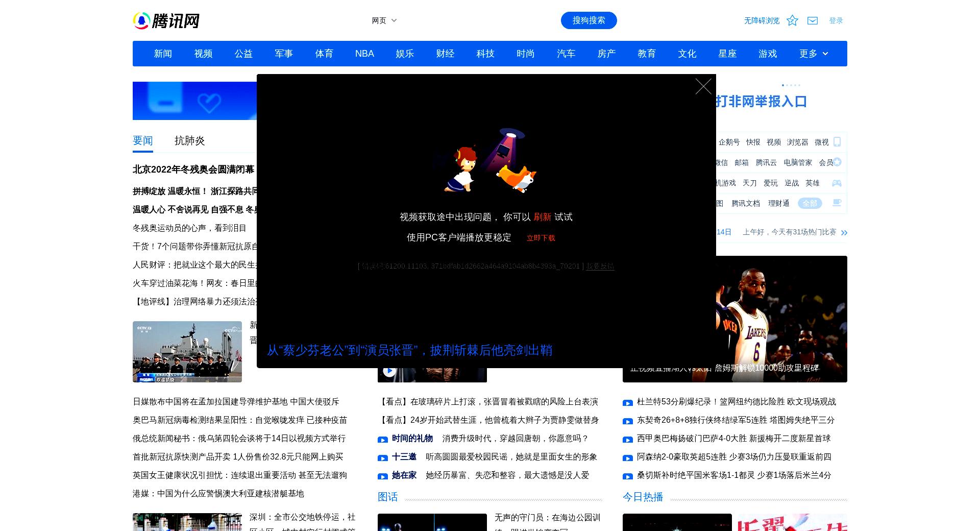Click play icon before 时间的礼物

click(x=383, y=440)
